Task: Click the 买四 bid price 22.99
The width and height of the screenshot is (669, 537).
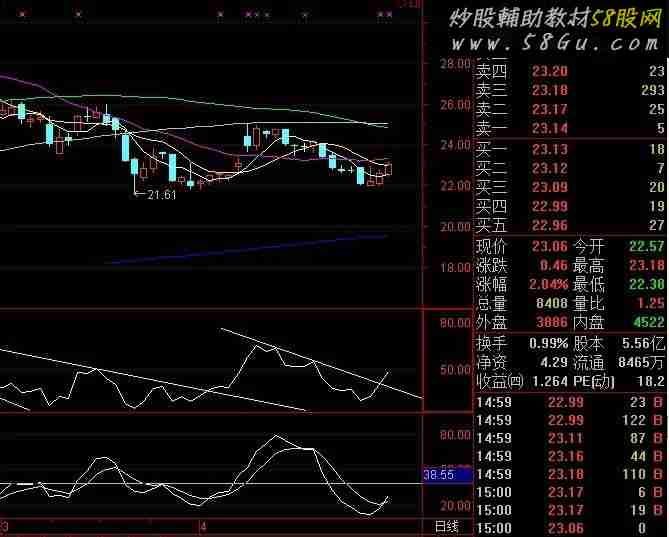Action: point(550,206)
